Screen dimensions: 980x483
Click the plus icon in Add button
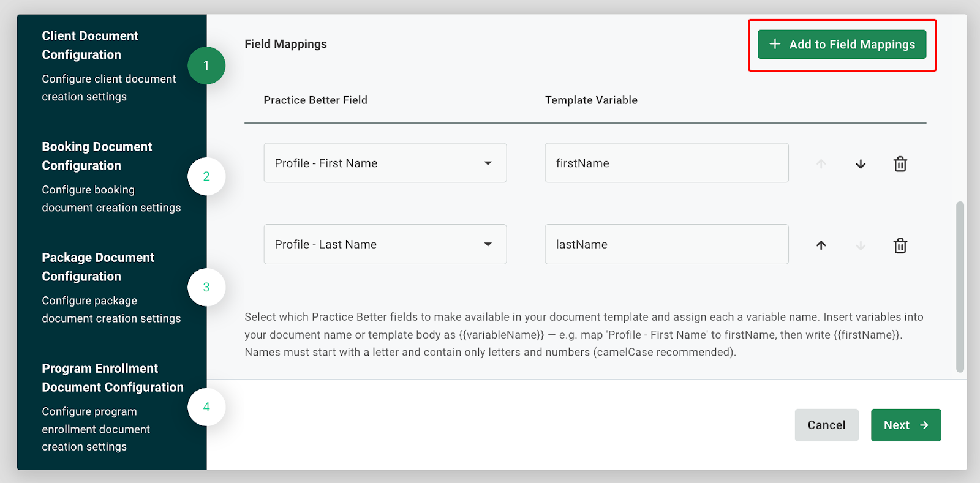(775, 44)
